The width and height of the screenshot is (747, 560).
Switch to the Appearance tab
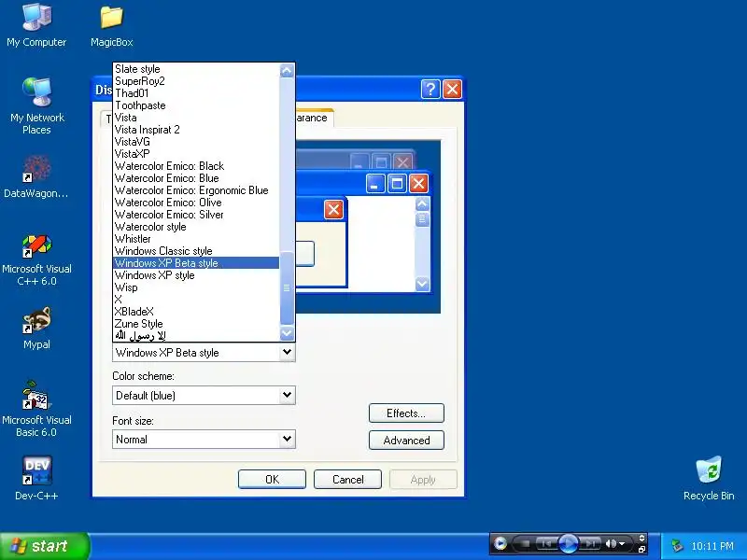[313, 119]
